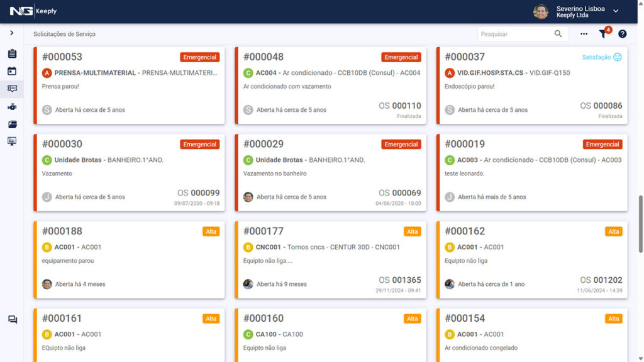Open work order OS 000110

click(400, 106)
